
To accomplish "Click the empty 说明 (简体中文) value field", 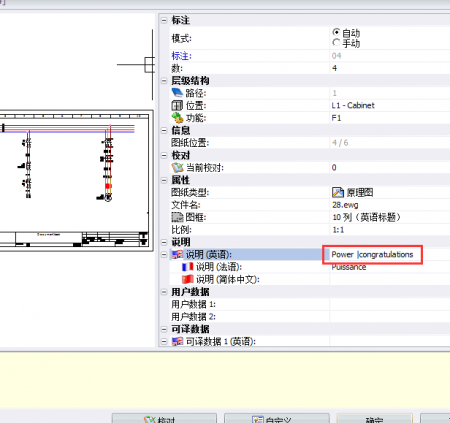I will tap(390, 279).
